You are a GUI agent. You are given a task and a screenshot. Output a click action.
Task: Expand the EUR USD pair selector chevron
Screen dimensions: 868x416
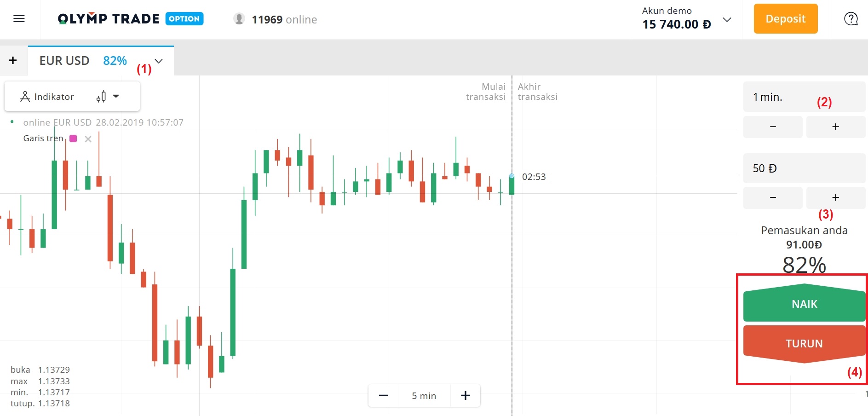click(x=158, y=60)
